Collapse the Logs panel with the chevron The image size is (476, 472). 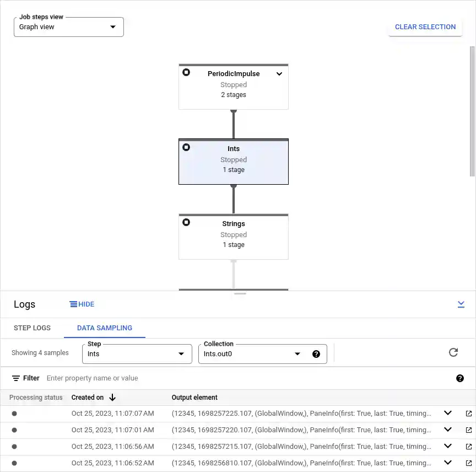[461, 304]
